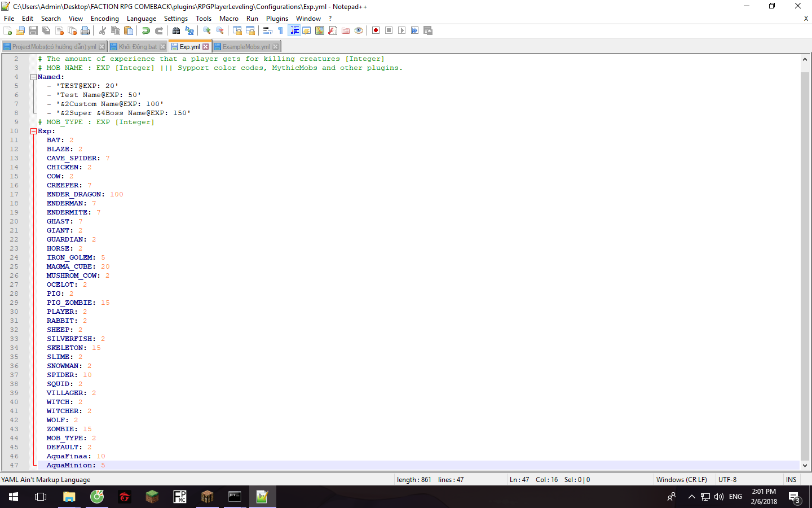812x508 pixels.
Task: Click the UTF-8 encoding status field
Action: click(x=727, y=480)
